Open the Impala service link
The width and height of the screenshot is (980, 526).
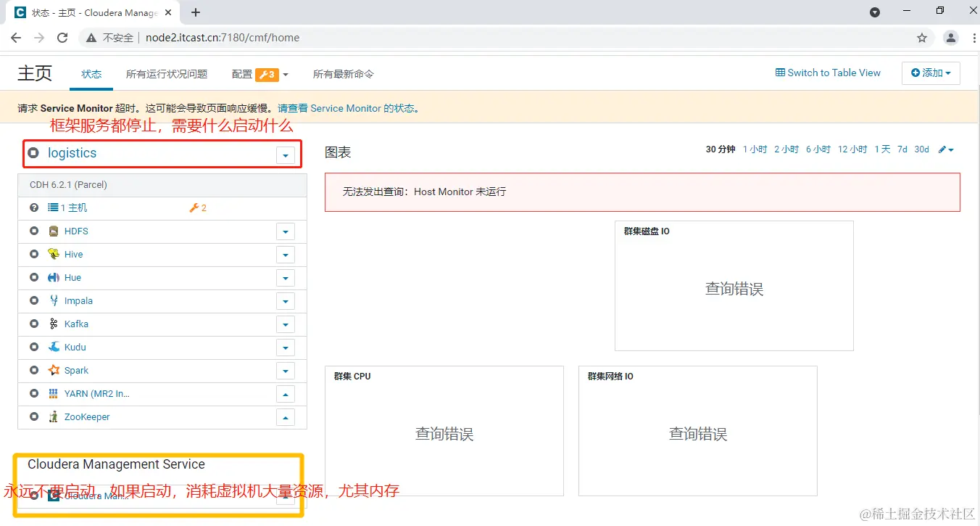tap(78, 301)
